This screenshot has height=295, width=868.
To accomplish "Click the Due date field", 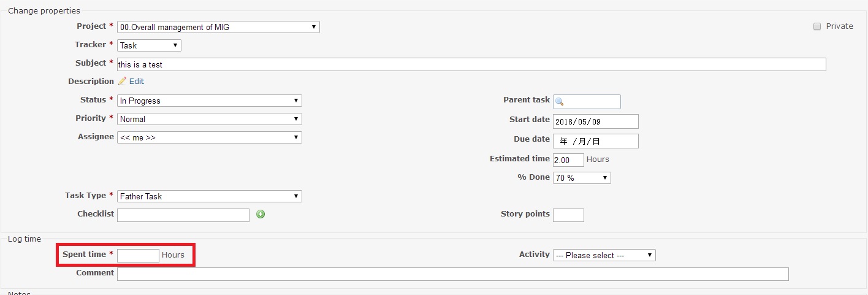I will [596, 141].
